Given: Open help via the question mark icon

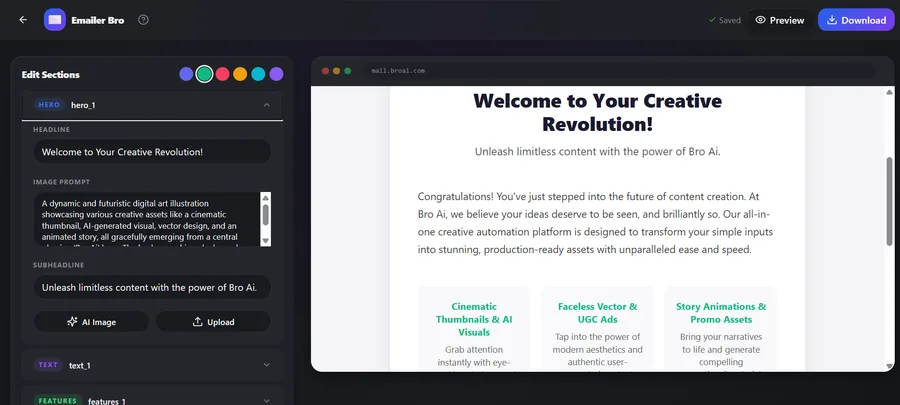Looking at the screenshot, I should [143, 20].
